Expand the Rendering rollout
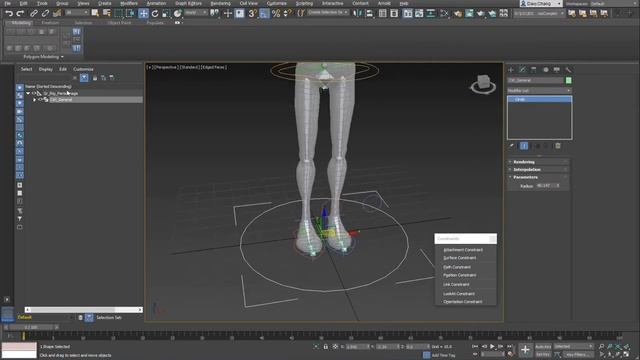Viewport: 640px width, 360px height. 538,162
